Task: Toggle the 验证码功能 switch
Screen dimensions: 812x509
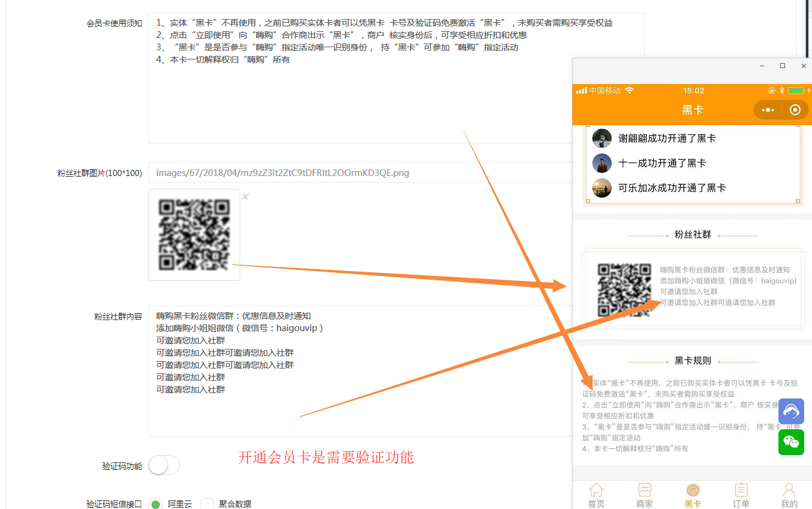Action: pyautogui.click(x=164, y=465)
